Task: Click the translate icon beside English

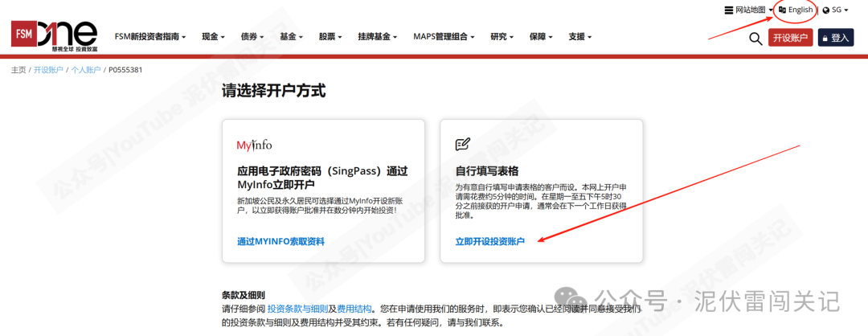Action: point(783,10)
